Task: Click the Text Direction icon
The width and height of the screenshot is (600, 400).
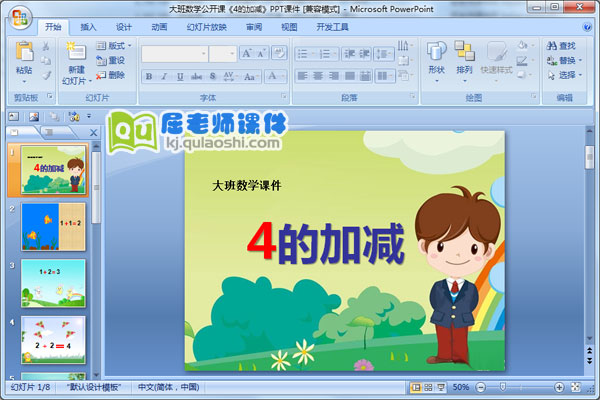Action: [x=404, y=46]
